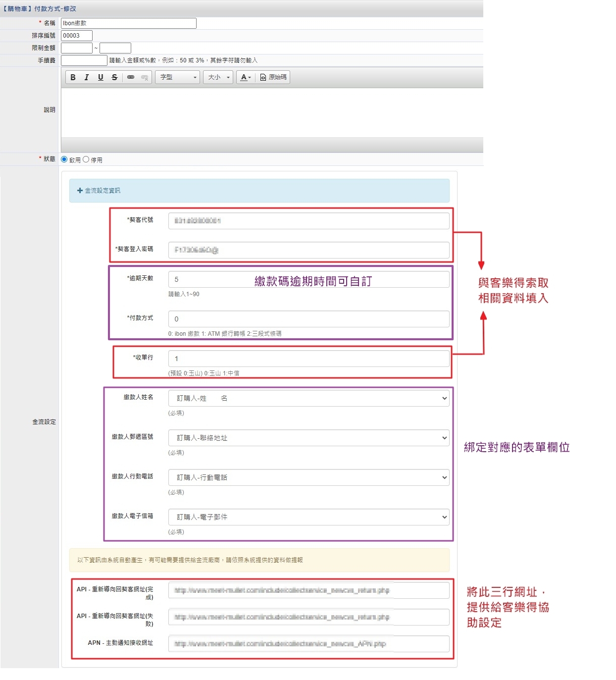Viewport: 616px width, 680px height.
Task: Open the 繳款人行動電話 dropdown
Action: coord(308,477)
